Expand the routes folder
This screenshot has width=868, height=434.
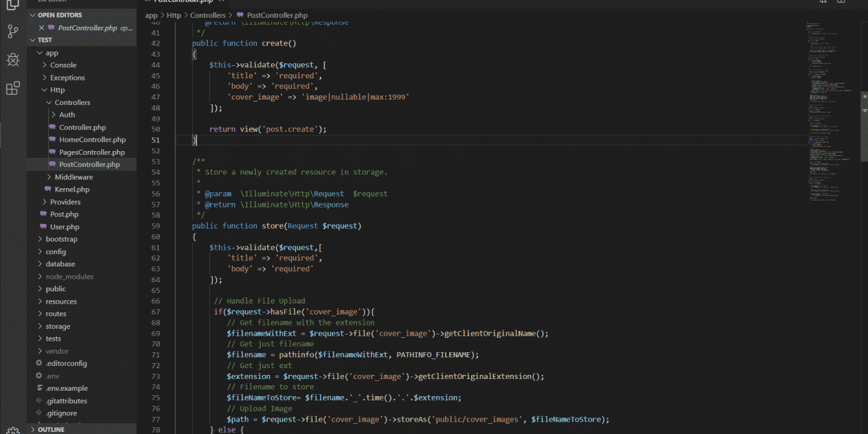coord(40,314)
